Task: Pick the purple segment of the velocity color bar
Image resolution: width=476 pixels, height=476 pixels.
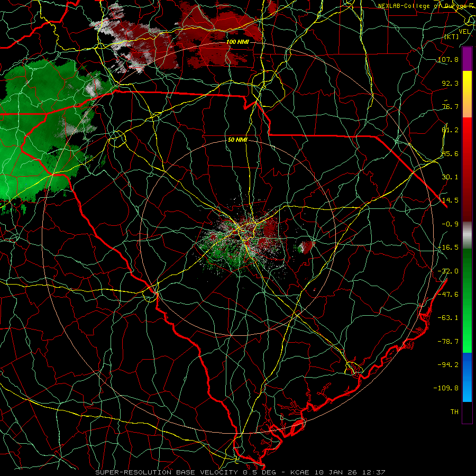Action: 467,59
